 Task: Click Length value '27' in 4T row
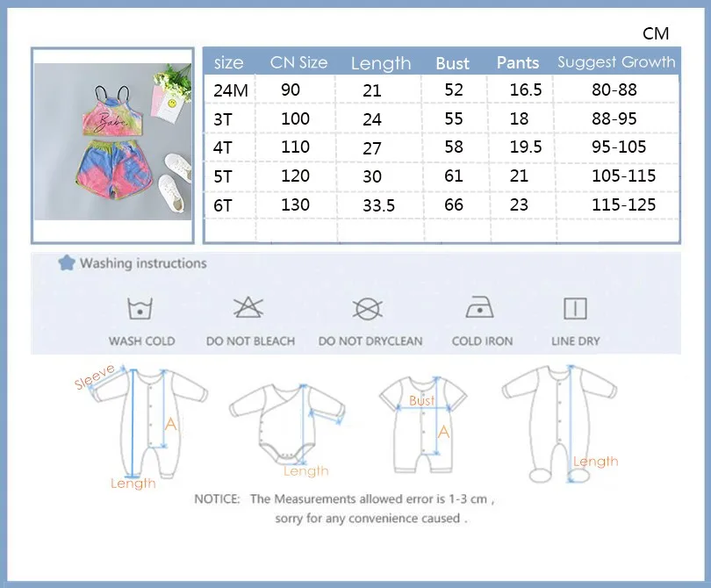[x=372, y=148]
